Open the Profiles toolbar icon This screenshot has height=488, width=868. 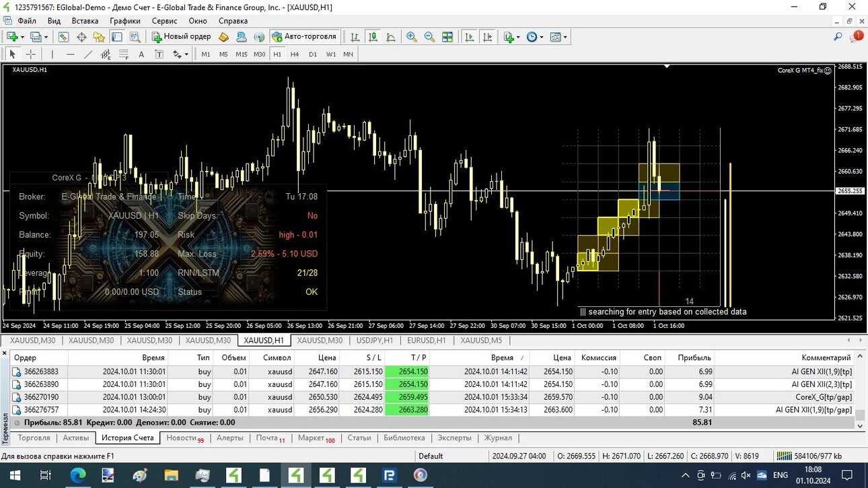coord(35,37)
